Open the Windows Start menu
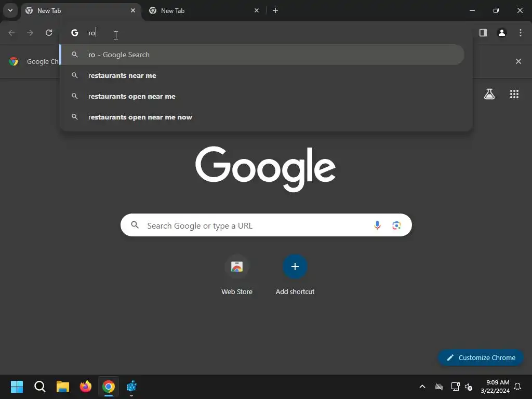Image resolution: width=532 pixels, height=399 pixels. [17, 387]
